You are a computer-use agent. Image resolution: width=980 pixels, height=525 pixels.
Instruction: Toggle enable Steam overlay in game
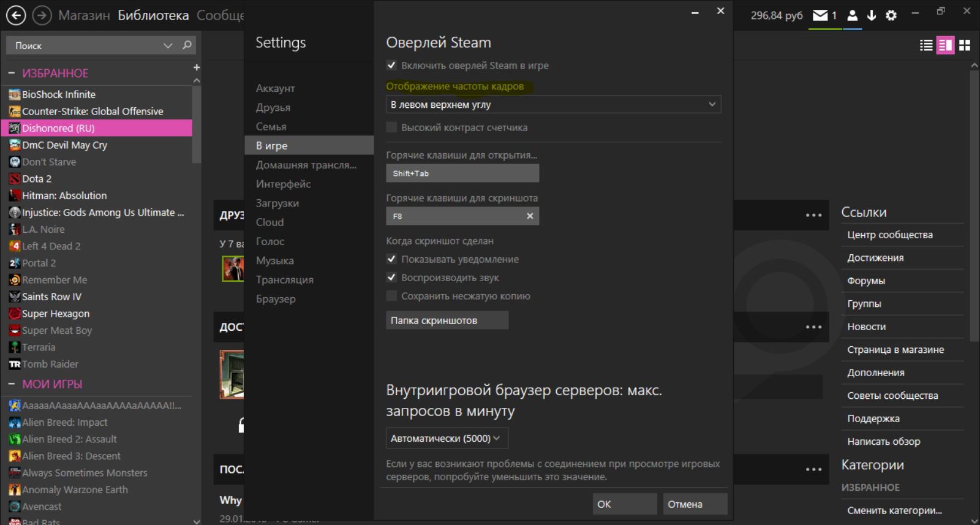(391, 65)
